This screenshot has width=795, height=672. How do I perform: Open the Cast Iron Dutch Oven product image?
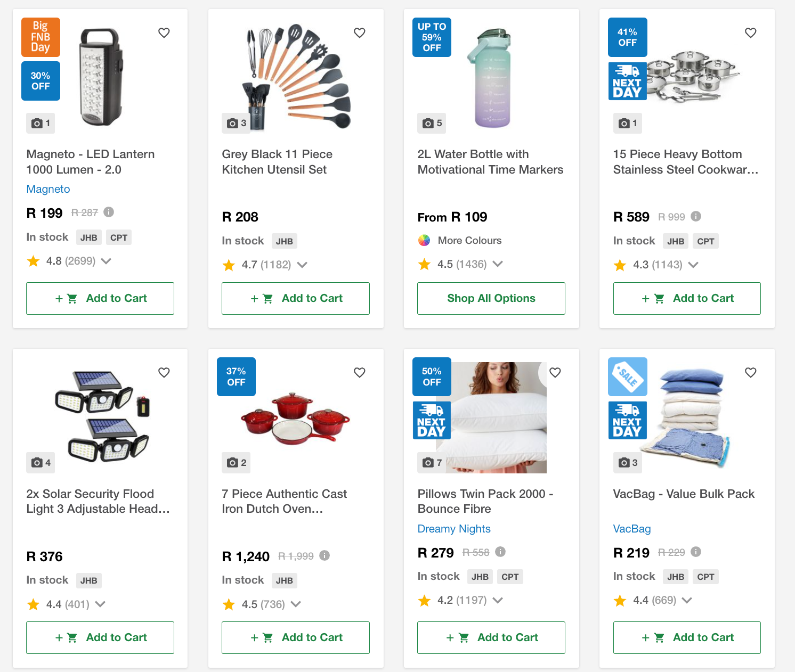click(296, 418)
